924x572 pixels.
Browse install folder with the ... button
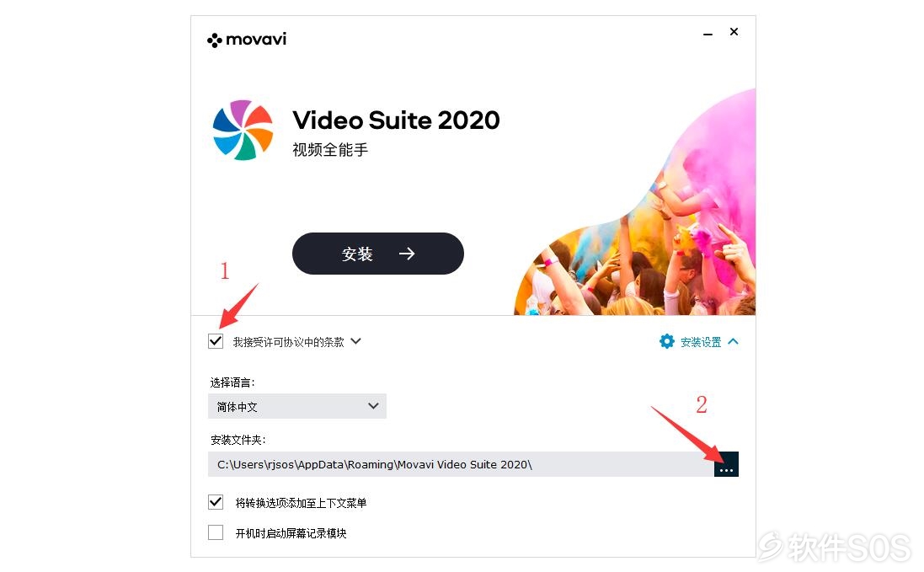[x=726, y=464]
